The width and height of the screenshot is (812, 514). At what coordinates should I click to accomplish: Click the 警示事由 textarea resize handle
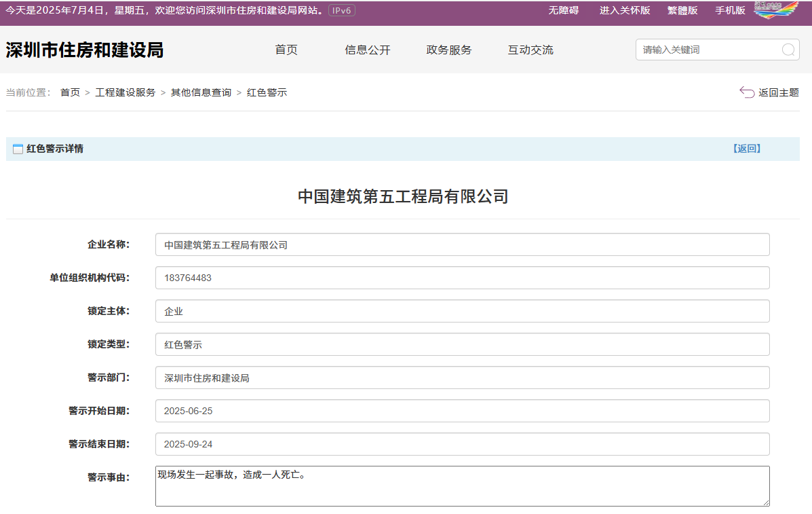click(x=765, y=502)
